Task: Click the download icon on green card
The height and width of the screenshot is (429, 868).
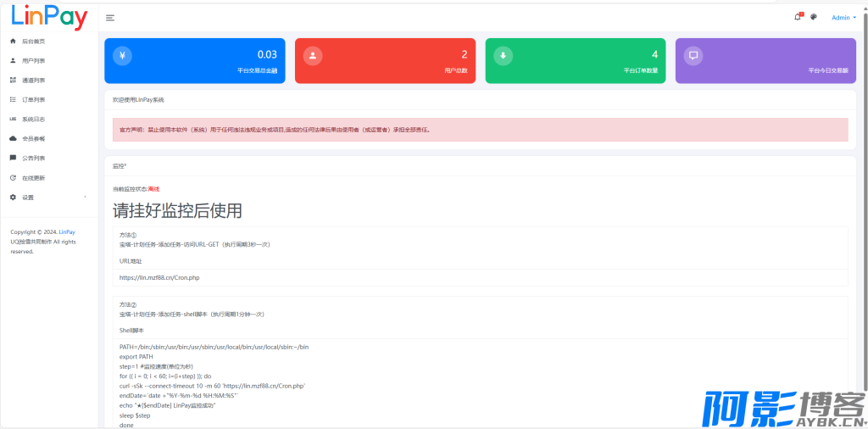Action: (x=504, y=56)
